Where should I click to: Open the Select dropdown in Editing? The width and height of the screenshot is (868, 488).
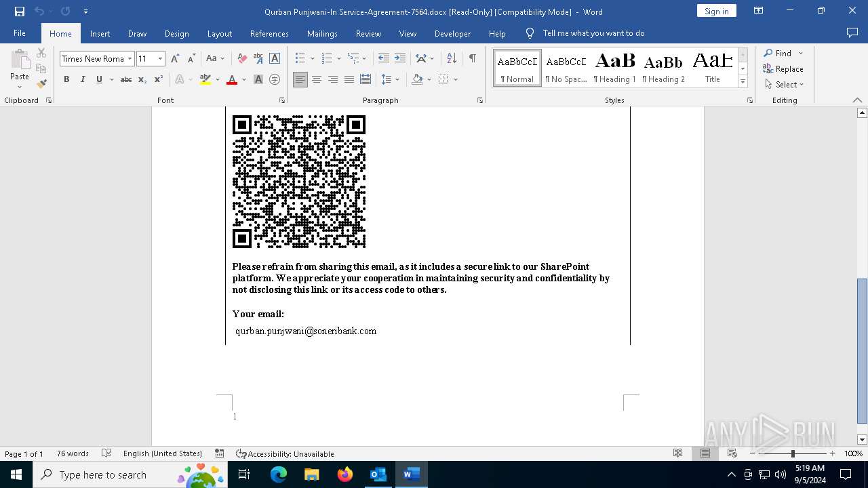pyautogui.click(x=784, y=85)
